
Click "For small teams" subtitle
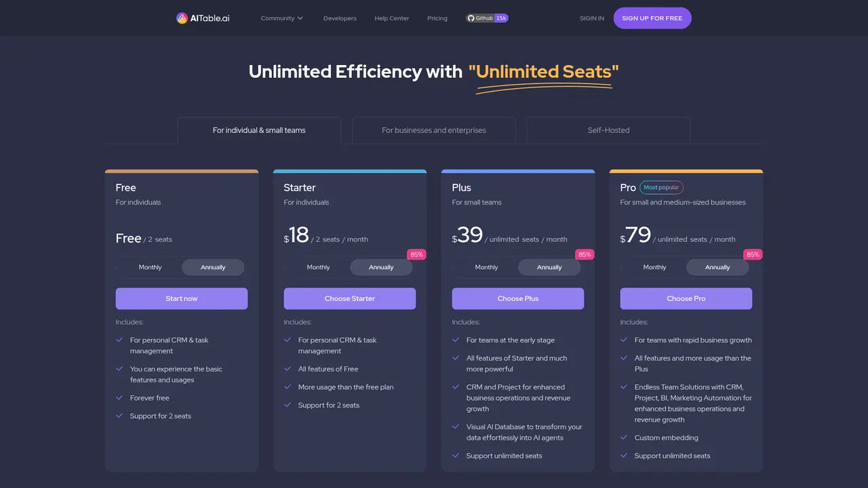point(477,202)
